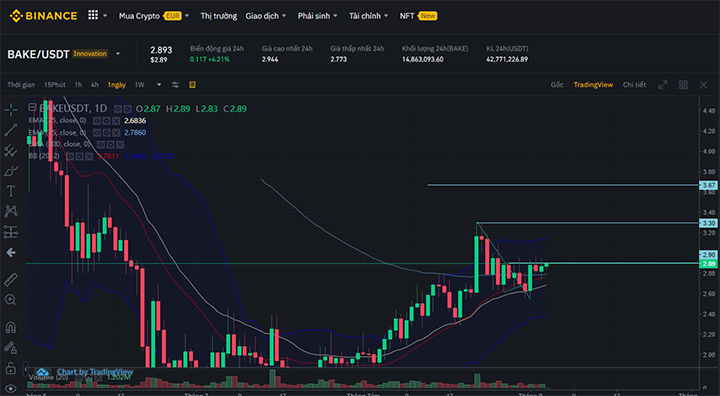Select the 1h interval
The image size is (720, 396).
click(79, 85)
